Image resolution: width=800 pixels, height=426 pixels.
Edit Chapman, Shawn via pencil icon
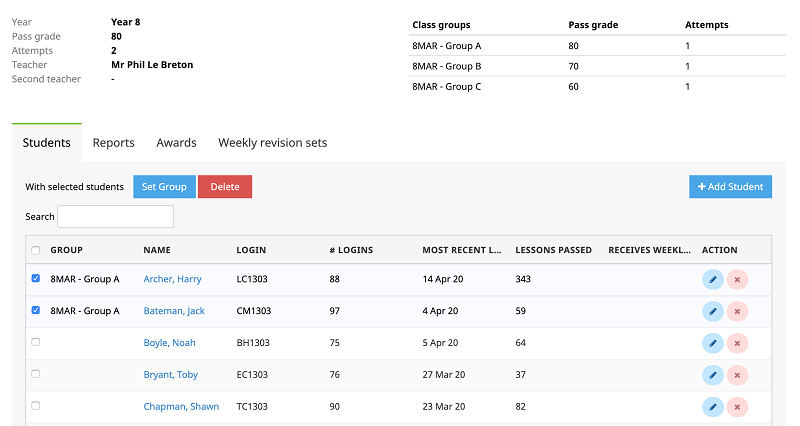713,407
